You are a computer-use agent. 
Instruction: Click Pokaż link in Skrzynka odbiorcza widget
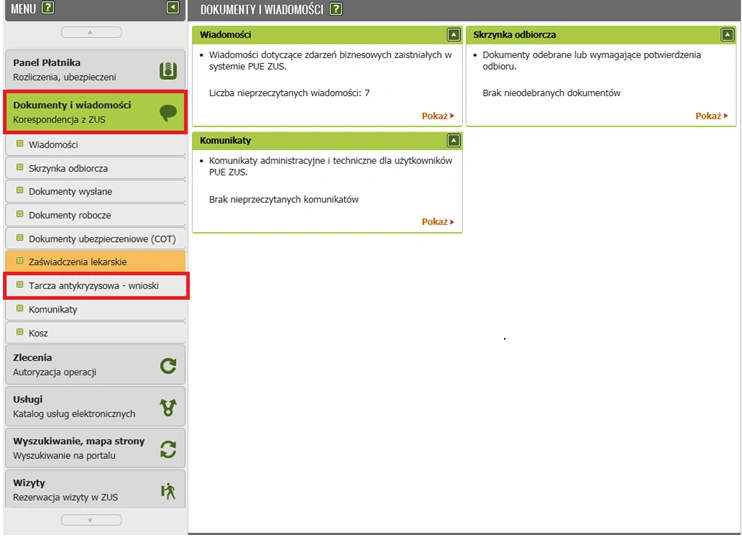[x=711, y=116]
